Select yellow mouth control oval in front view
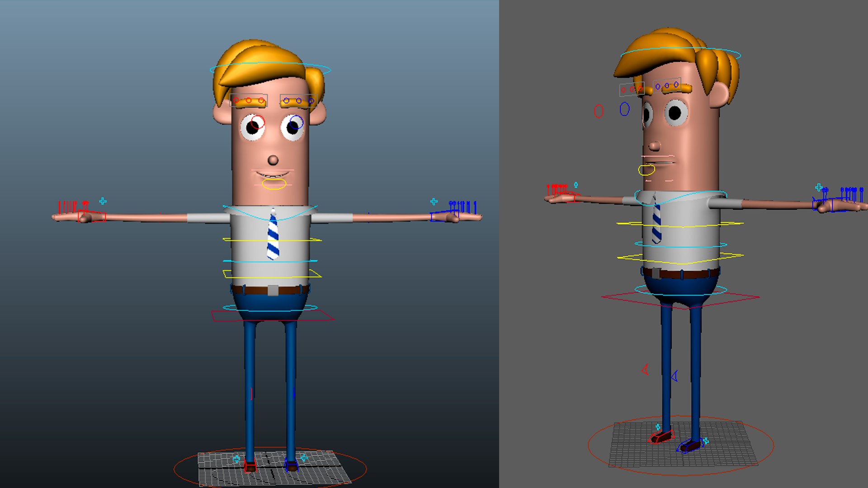 pos(274,184)
